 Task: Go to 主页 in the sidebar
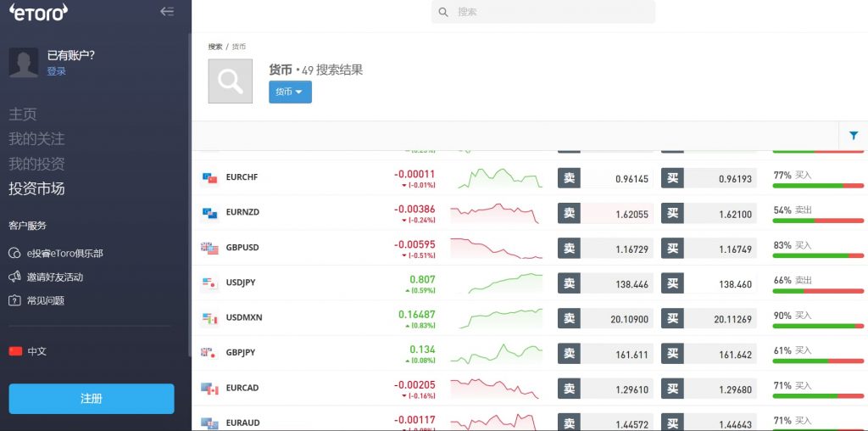[23, 115]
